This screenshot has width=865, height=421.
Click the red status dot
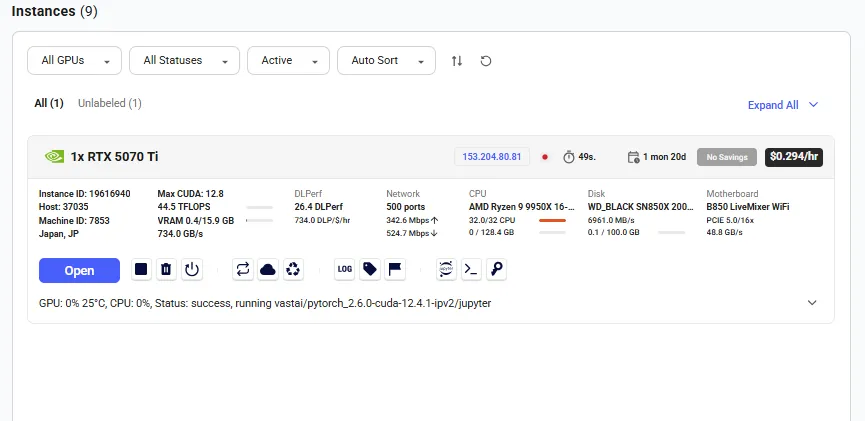(545, 157)
